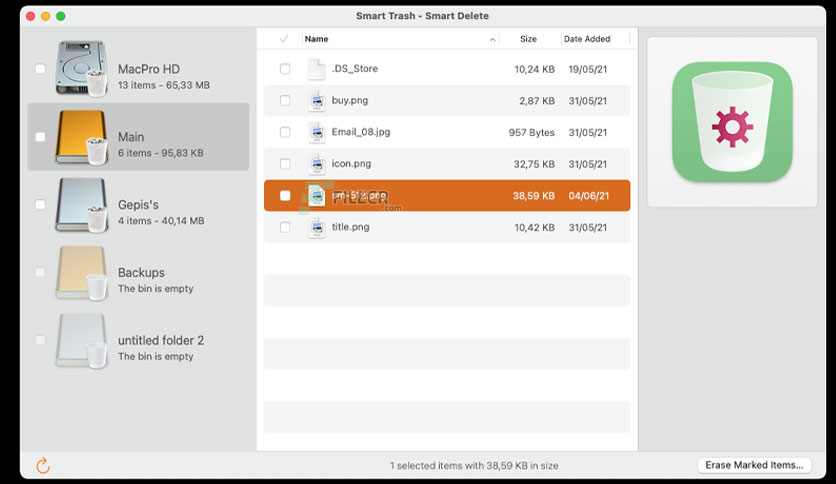Click the icon.png file name
Screen dimensions: 836x484
[x=351, y=164]
